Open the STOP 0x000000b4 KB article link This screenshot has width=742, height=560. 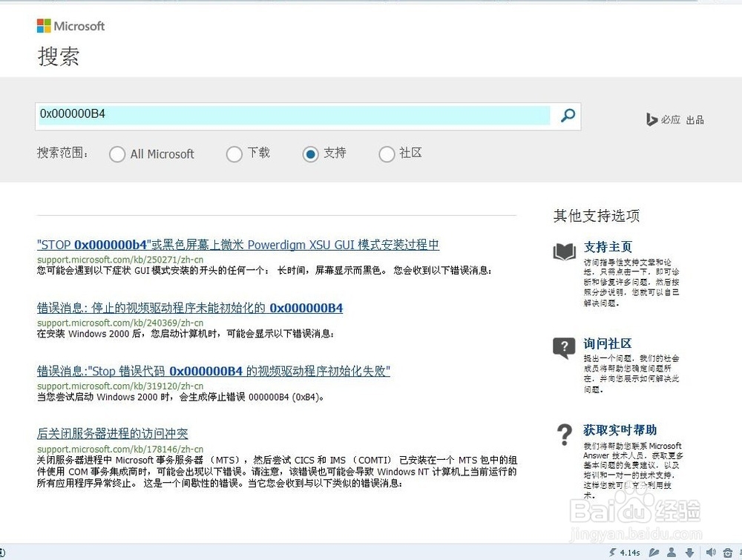237,245
